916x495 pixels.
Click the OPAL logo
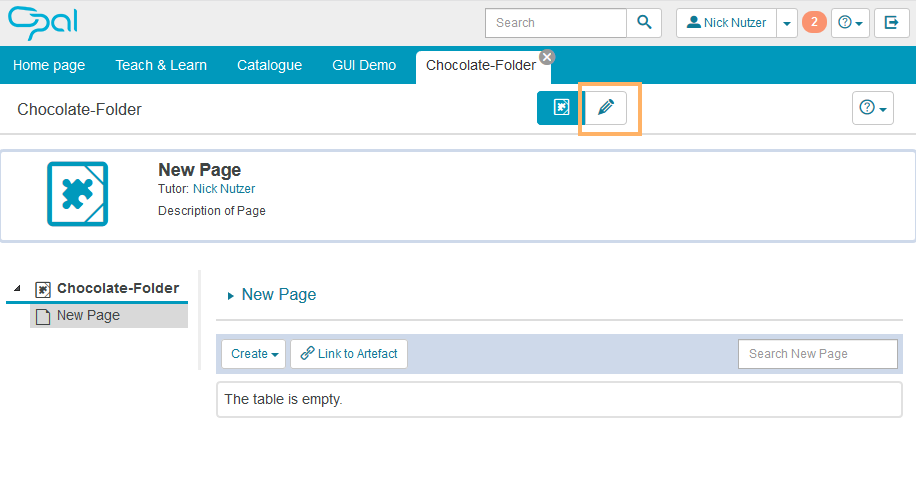click(42, 22)
